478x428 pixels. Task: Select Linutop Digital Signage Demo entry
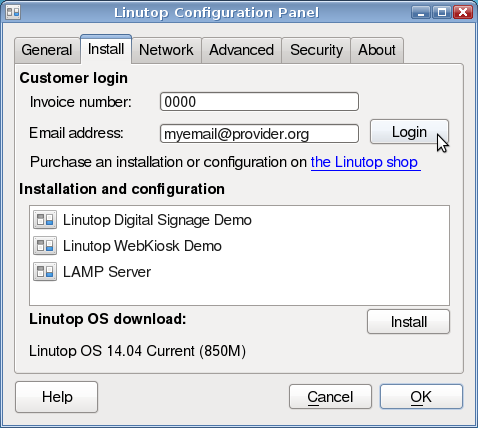pos(239,220)
